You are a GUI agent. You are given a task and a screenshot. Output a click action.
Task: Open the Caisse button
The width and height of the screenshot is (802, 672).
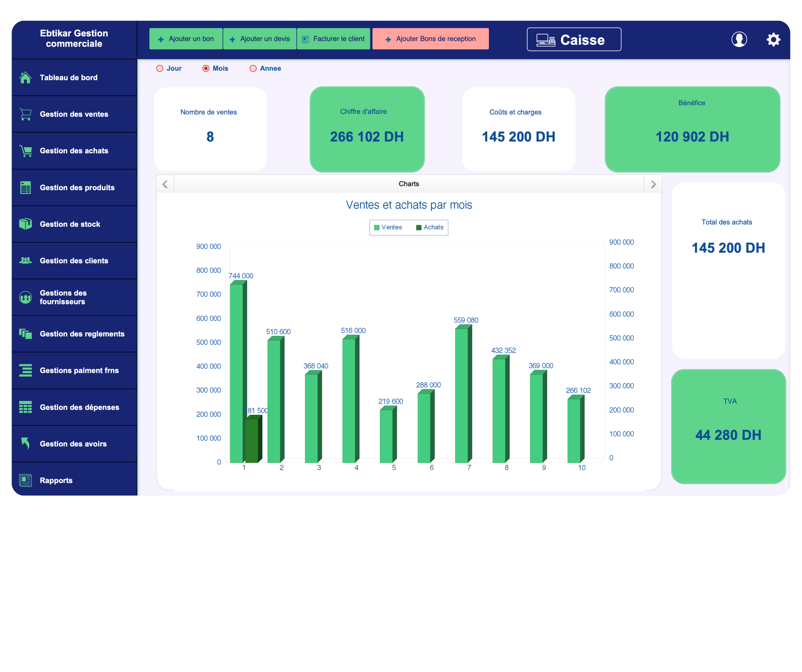pyautogui.click(x=574, y=39)
